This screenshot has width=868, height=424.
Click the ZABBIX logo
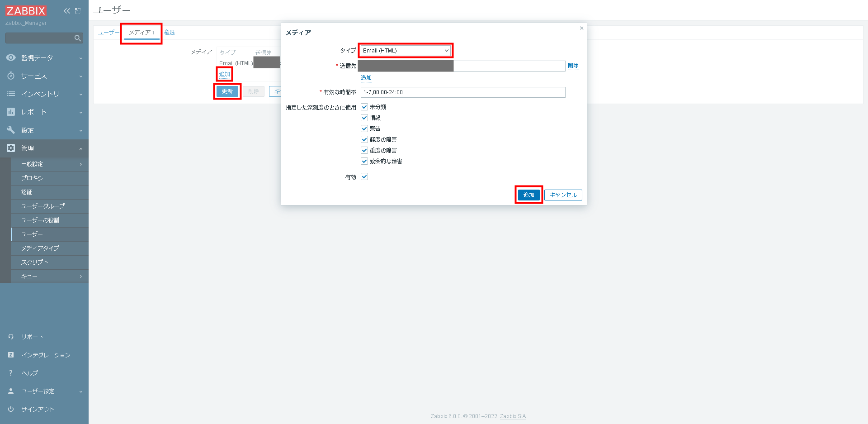click(26, 10)
